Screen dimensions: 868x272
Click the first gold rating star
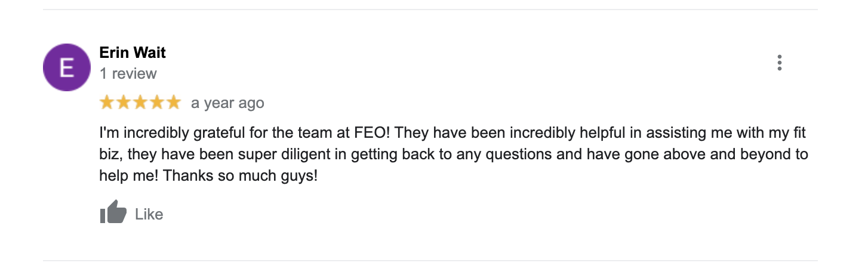coord(107,103)
